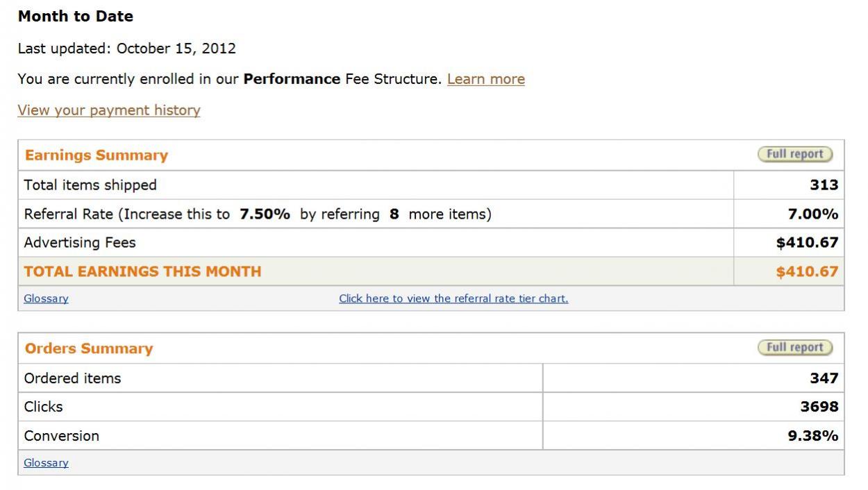Click the Earnings Summary heading
868x490 pixels.
tap(97, 155)
